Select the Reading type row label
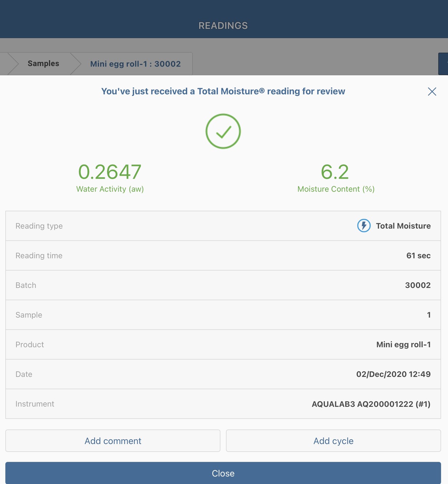Image resolution: width=448 pixels, height=484 pixels. click(x=39, y=226)
